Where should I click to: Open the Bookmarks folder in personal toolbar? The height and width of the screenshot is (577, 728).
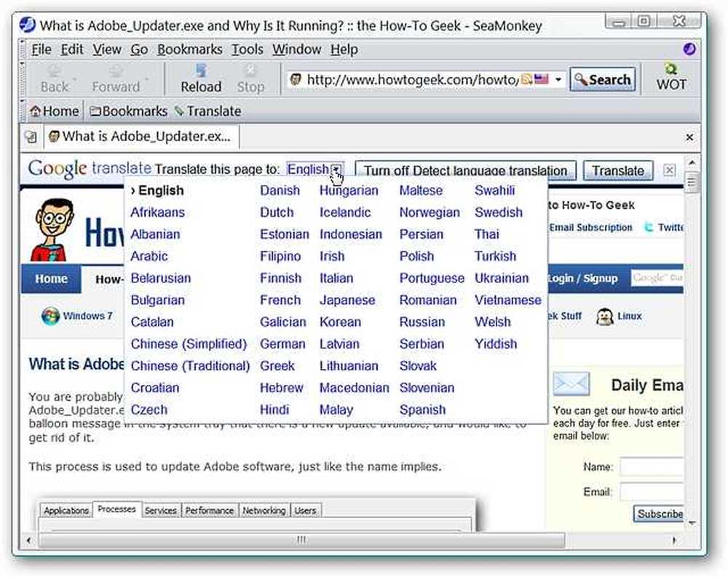point(128,111)
